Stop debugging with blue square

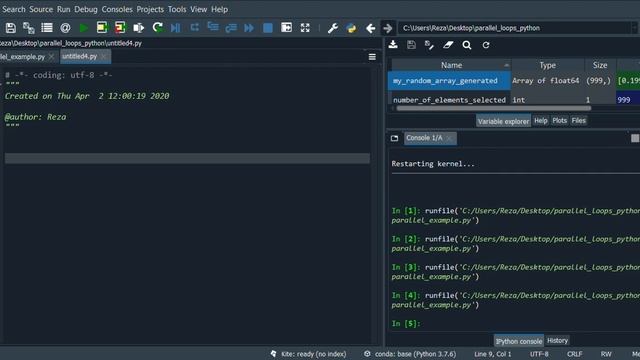pyautogui.click(x=268, y=28)
